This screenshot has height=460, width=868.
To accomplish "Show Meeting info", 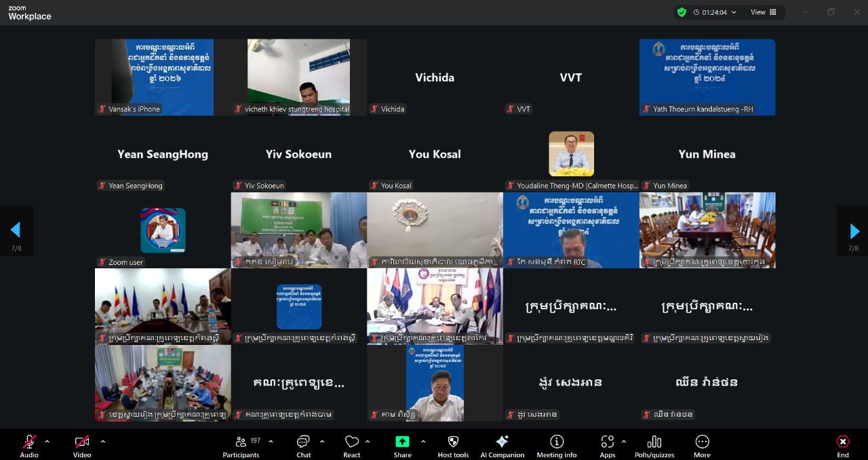I will (x=556, y=444).
